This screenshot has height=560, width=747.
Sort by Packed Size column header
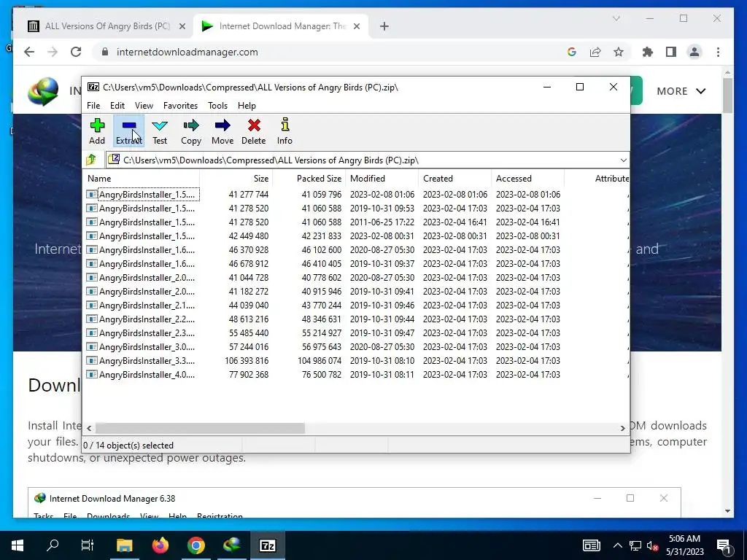[309, 179]
